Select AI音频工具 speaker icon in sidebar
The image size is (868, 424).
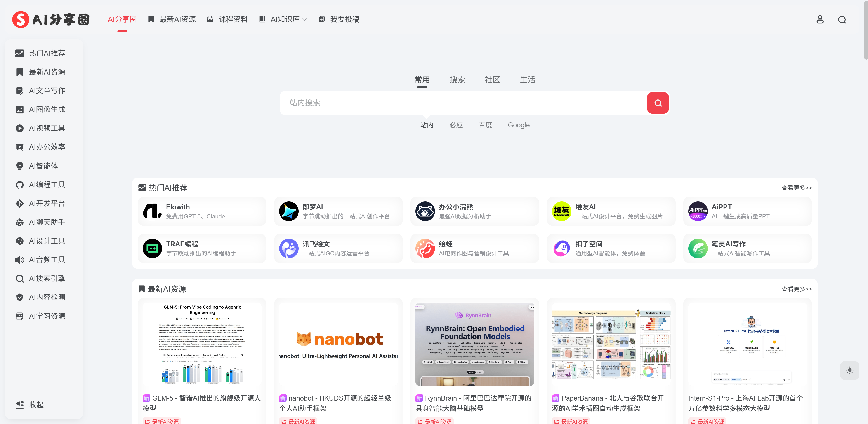(x=19, y=260)
